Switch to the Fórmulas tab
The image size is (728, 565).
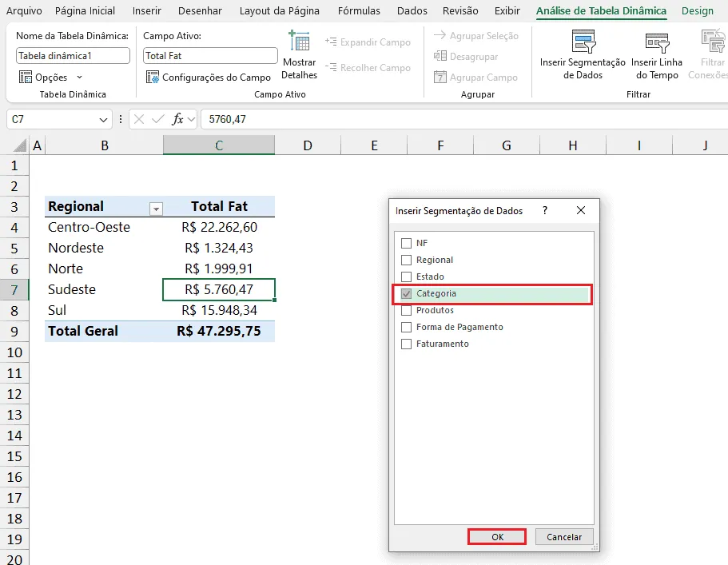pos(359,10)
